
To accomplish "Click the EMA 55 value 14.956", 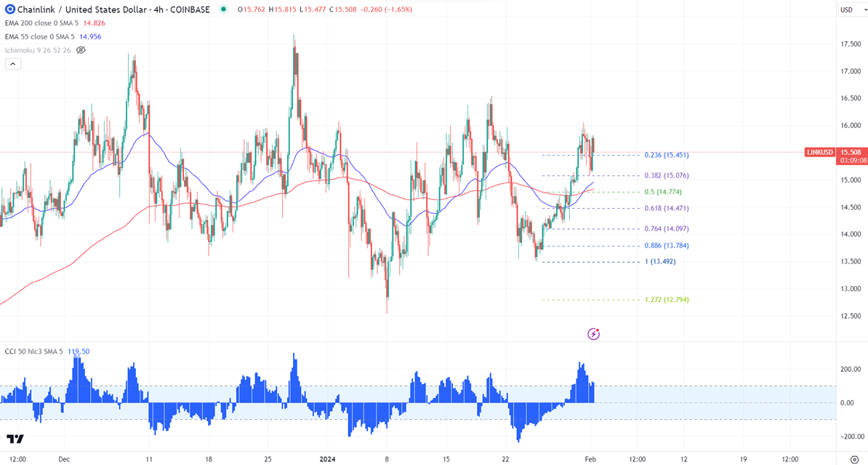I will pos(90,36).
